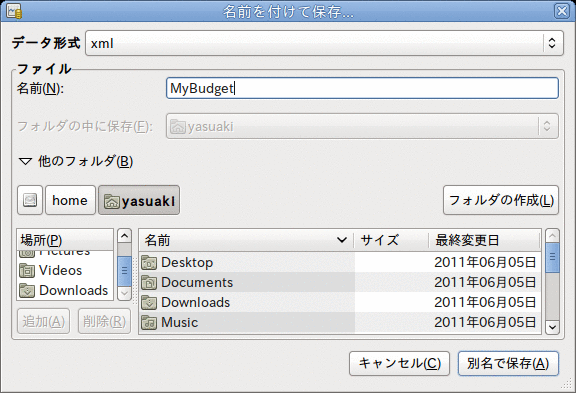Click the 別名で保存 button
Image resolution: width=576 pixels, height=393 pixels.
click(508, 363)
